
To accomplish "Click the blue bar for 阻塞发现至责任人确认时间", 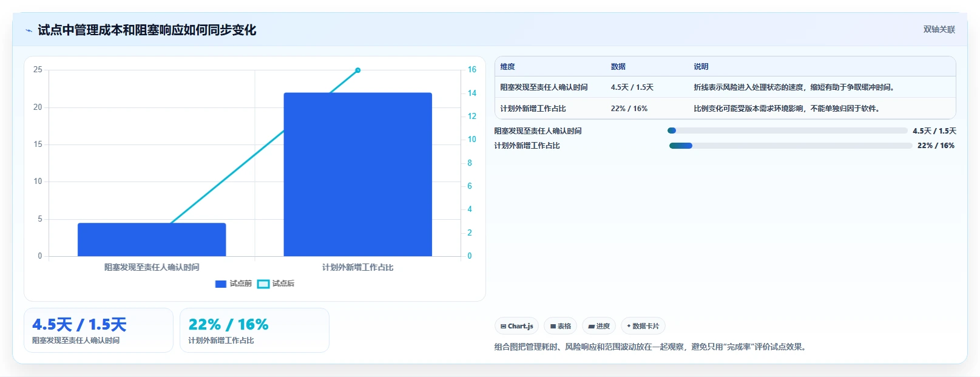I will [x=152, y=240].
